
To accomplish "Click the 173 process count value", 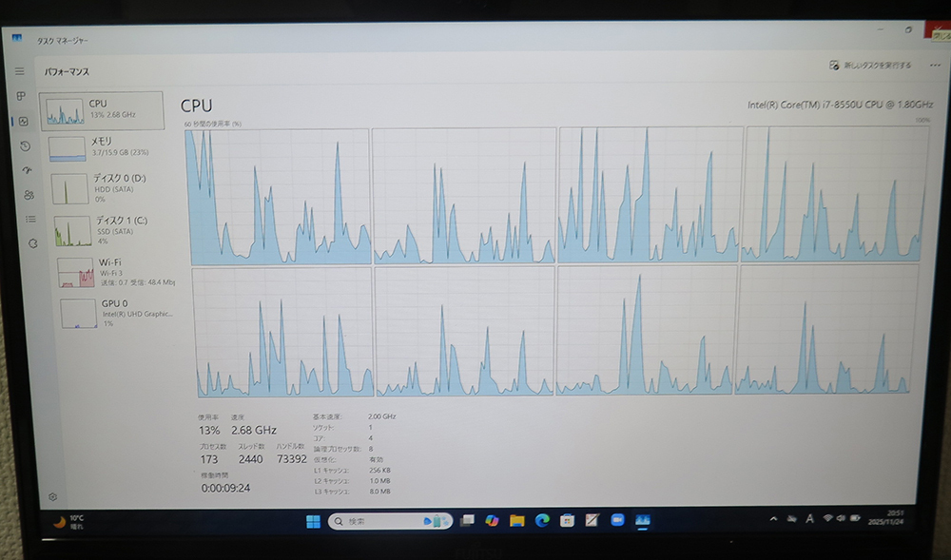I will (208, 459).
